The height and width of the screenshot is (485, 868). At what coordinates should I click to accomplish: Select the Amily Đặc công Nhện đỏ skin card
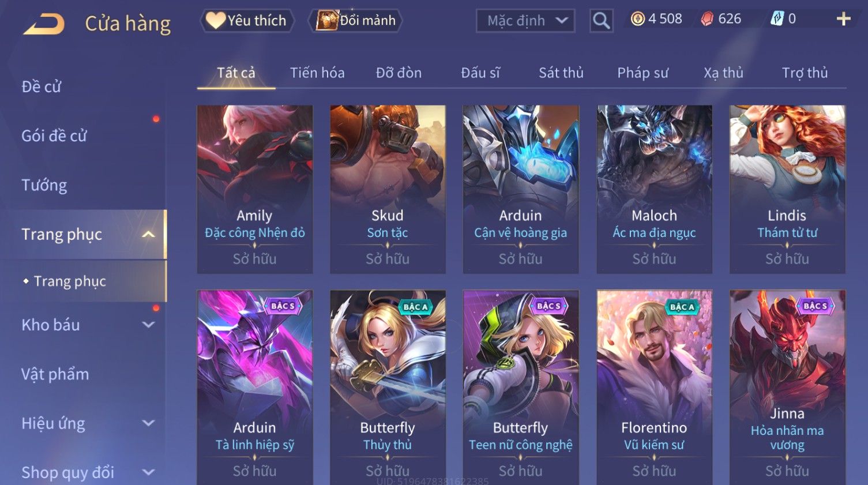[x=255, y=189]
